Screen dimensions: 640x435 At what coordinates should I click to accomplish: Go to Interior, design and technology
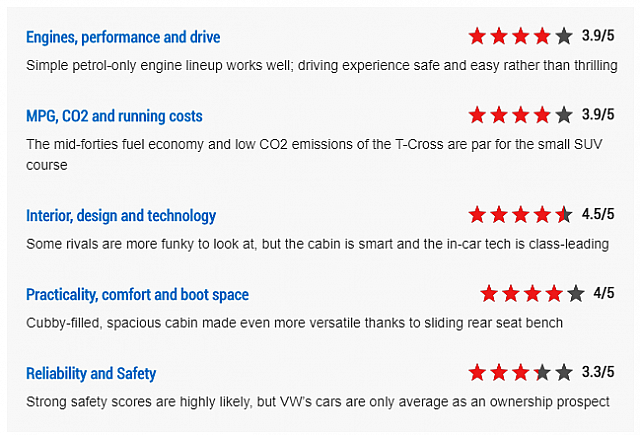[121, 215]
